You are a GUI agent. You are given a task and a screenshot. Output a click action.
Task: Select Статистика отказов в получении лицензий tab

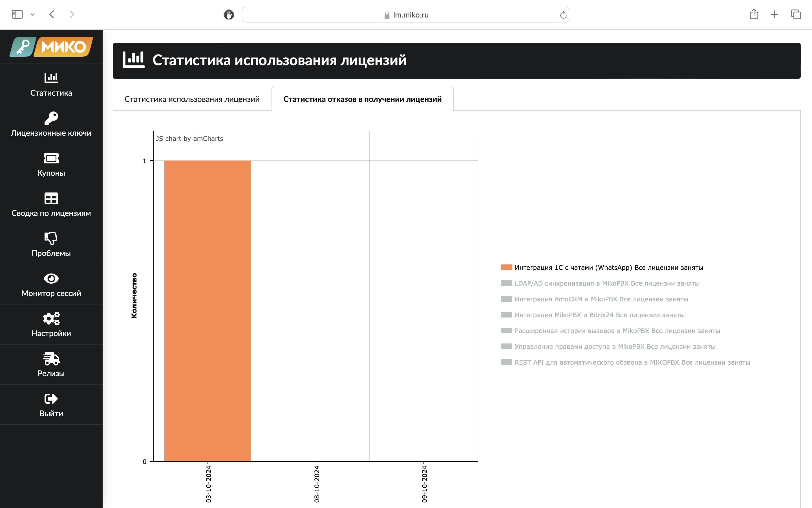[x=362, y=99]
